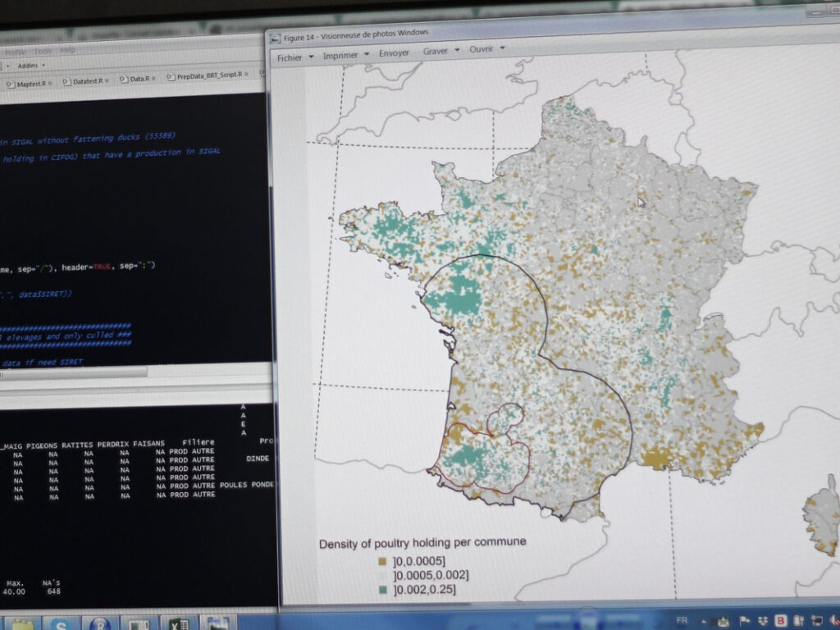Switch to RStudio via taskbar icon
840x630 pixels.
(100, 624)
